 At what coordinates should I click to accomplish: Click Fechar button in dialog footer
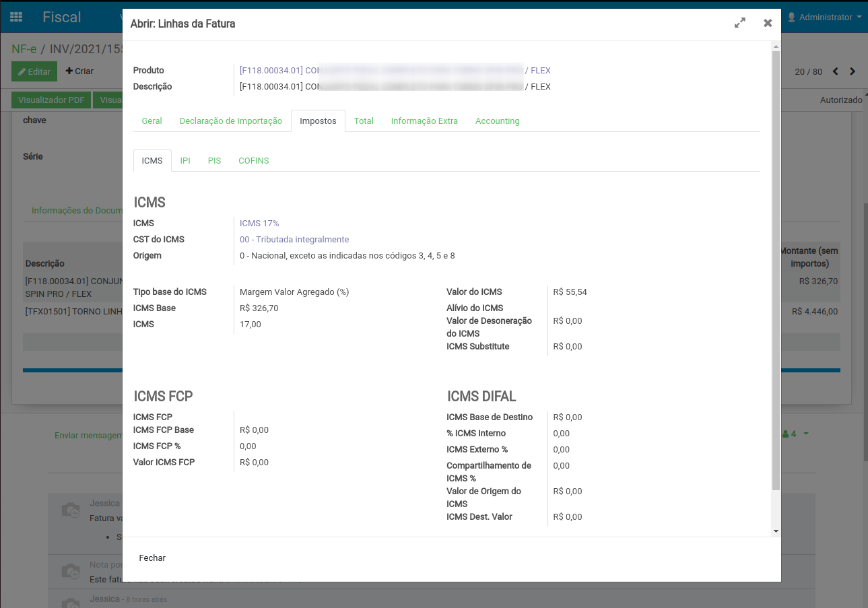(x=152, y=558)
